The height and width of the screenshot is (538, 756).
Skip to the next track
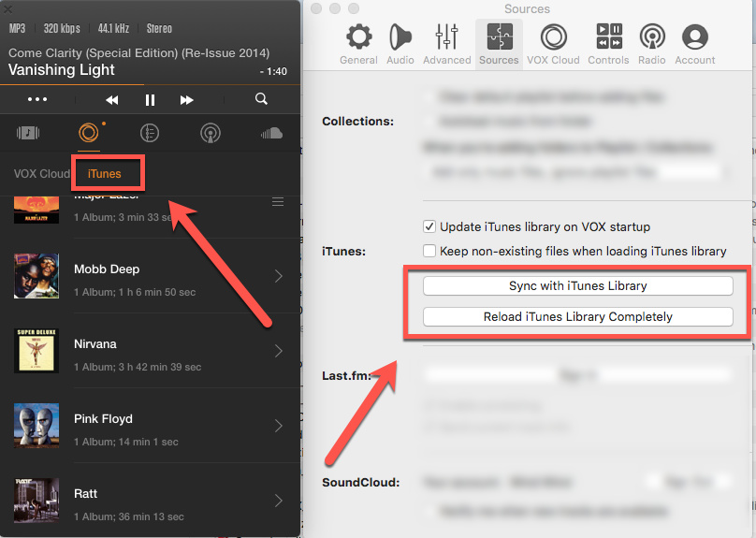(186, 100)
